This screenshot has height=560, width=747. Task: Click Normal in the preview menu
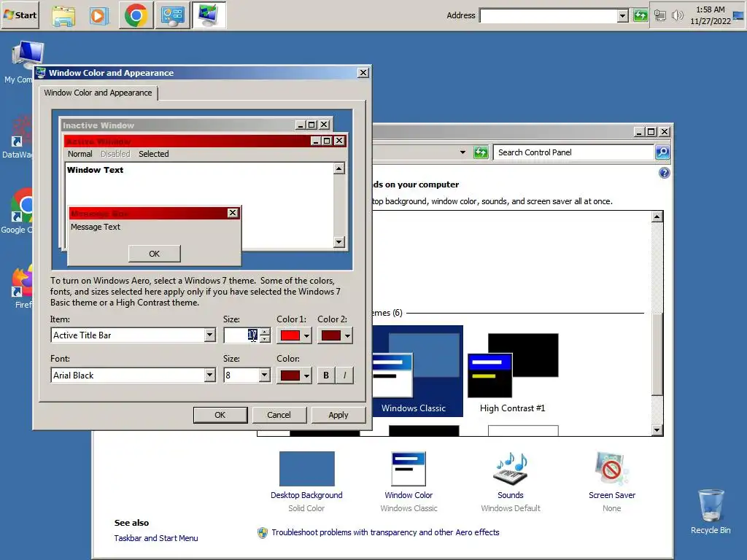(x=80, y=154)
